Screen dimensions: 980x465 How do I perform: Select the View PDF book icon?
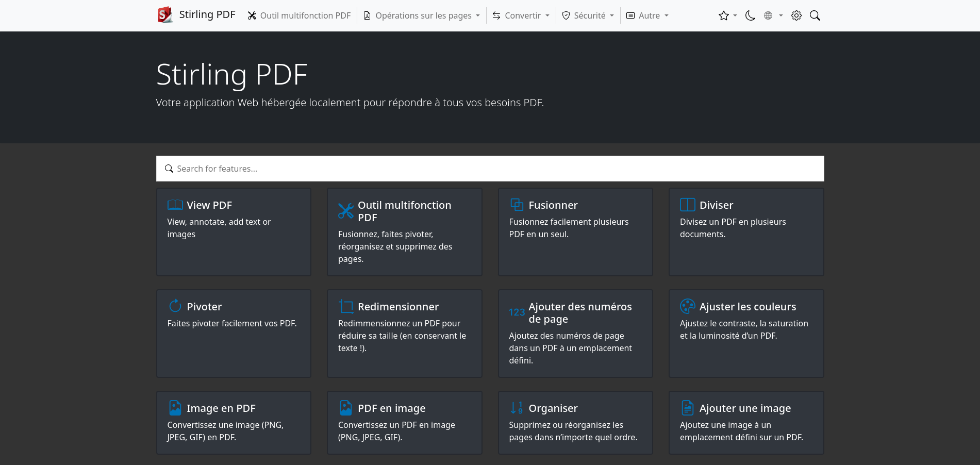(x=174, y=205)
